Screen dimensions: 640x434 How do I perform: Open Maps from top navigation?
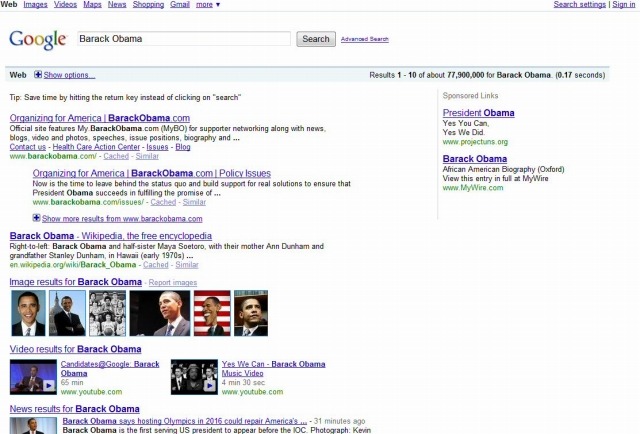pyautogui.click(x=92, y=4)
